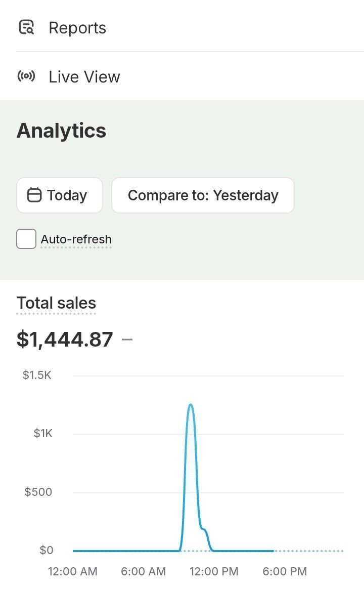Viewport: 364px width, 589px height.
Task: Click the $1.5K y-axis label
Action: pos(37,375)
